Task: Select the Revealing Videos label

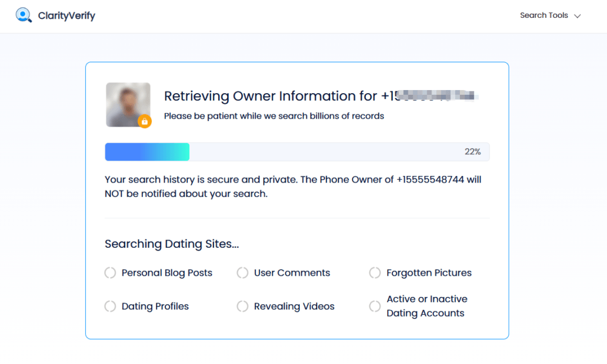Action: pos(294,306)
